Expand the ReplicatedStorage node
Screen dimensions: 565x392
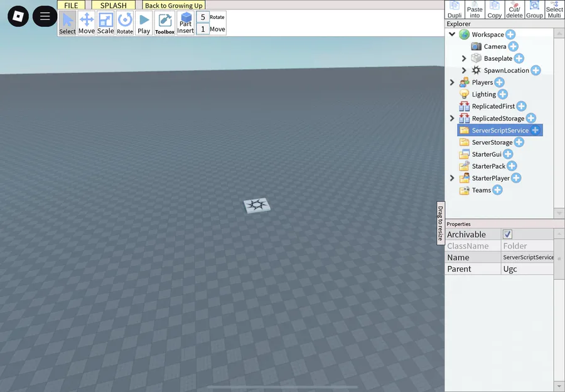[452, 118]
